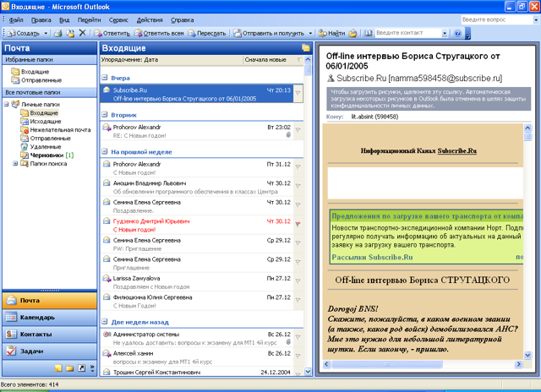Image resolution: width=541 pixels, height=392 pixels.
Task: Collapse the Две недели назад group
Action: pyautogui.click(x=105, y=322)
